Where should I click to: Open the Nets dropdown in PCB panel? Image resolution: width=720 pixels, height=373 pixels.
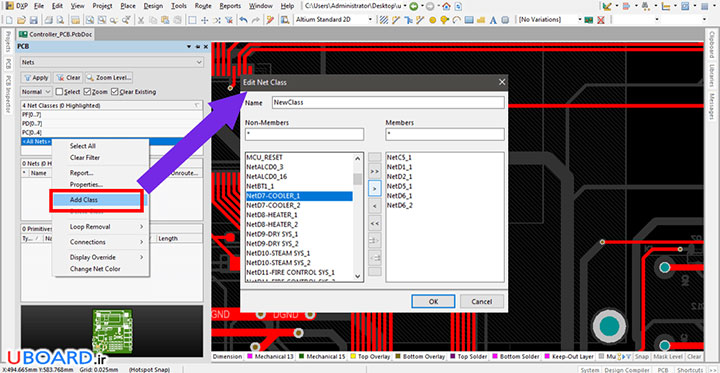(112, 62)
